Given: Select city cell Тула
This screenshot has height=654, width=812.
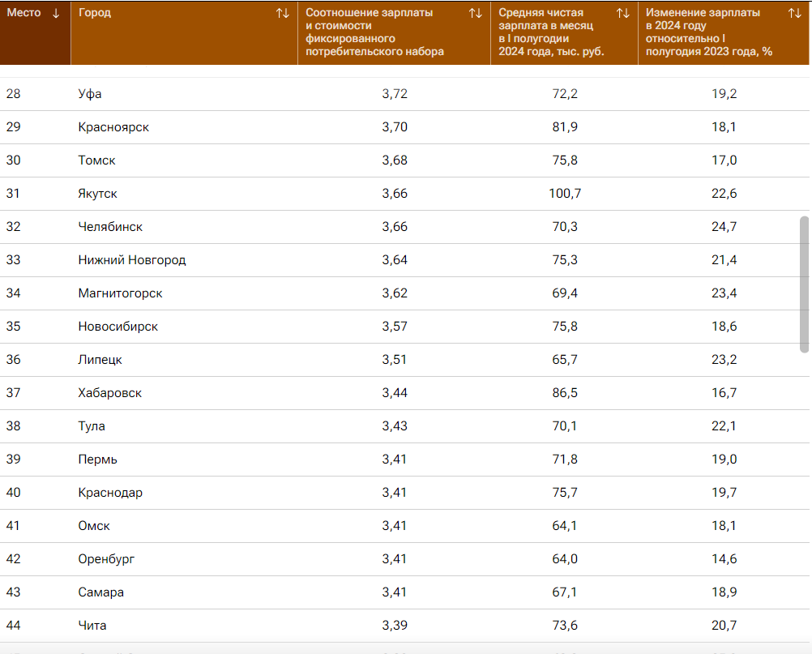Looking at the screenshot, I should [x=92, y=425].
